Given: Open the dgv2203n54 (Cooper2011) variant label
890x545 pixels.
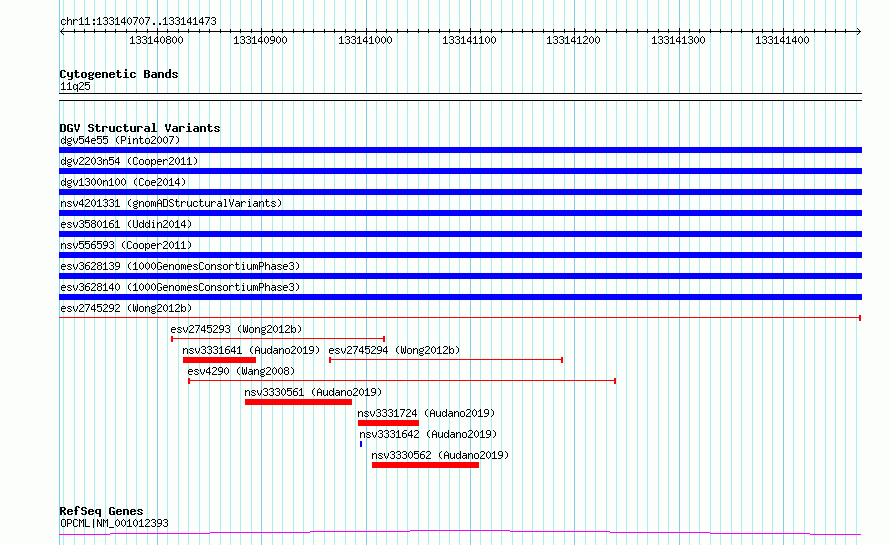Looking at the screenshot, I should pos(129,161).
